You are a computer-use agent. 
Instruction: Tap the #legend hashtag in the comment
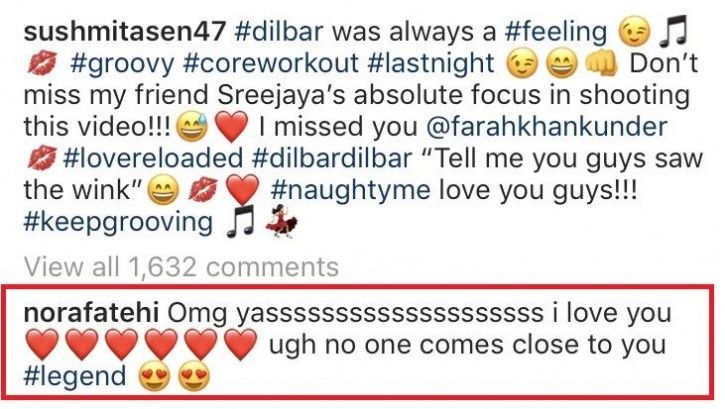[x=74, y=376]
